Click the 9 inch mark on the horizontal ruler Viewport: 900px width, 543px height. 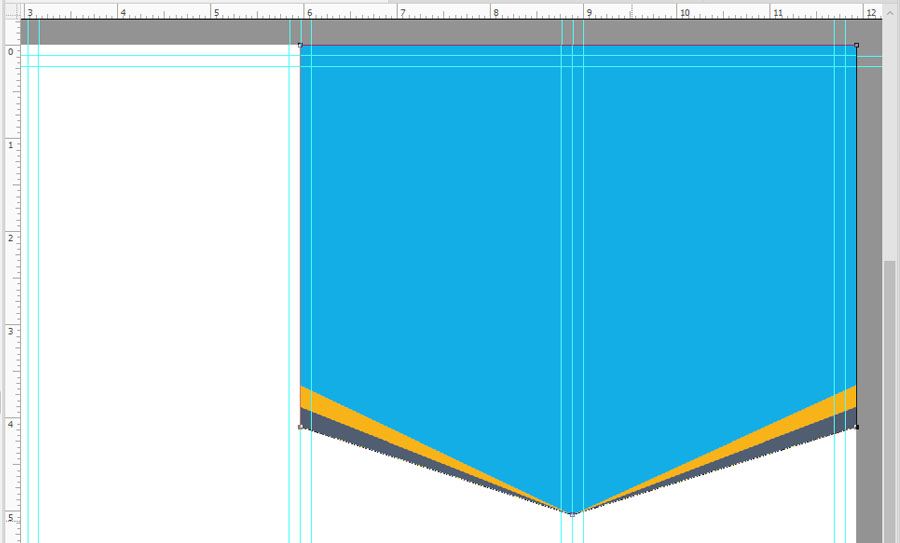tap(585, 11)
